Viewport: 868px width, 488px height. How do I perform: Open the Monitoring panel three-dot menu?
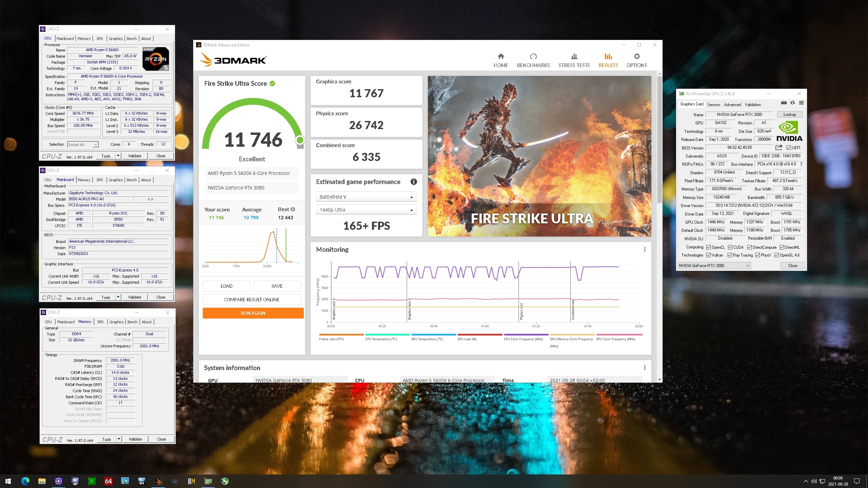pos(645,249)
